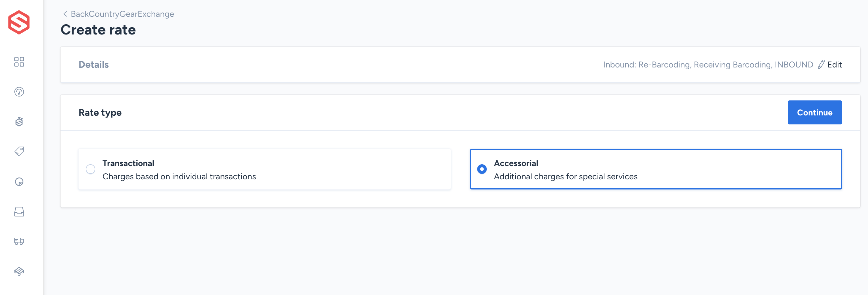Click the 'Charges based on individual transactions' description

coord(179,176)
